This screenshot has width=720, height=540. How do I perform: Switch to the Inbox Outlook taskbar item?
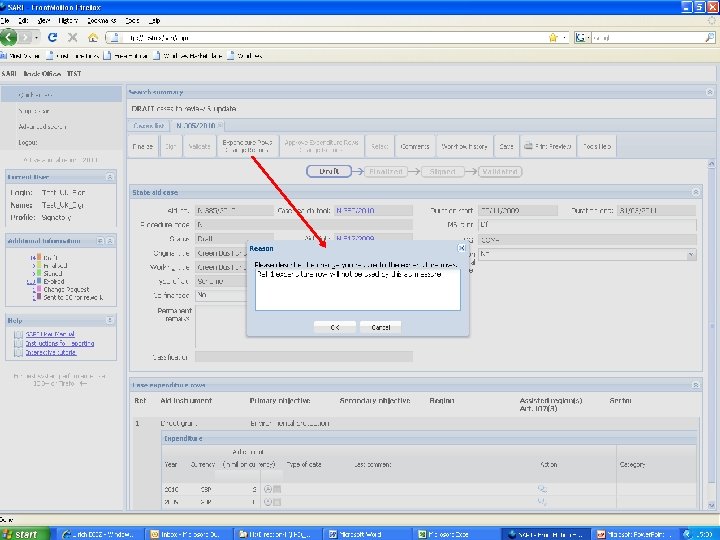(188, 534)
